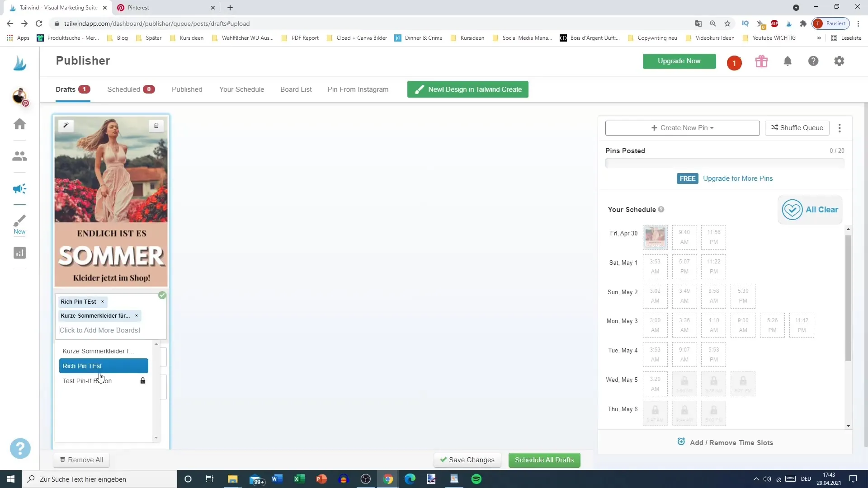The height and width of the screenshot is (488, 868).
Task: Remove the Kurze Sommerkleider board tag
Action: (x=137, y=315)
